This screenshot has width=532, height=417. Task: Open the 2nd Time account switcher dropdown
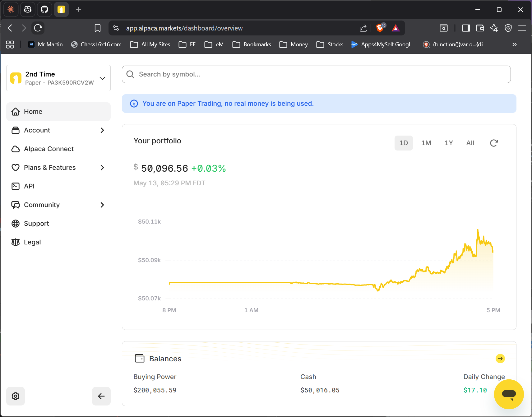click(x=58, y=78)
